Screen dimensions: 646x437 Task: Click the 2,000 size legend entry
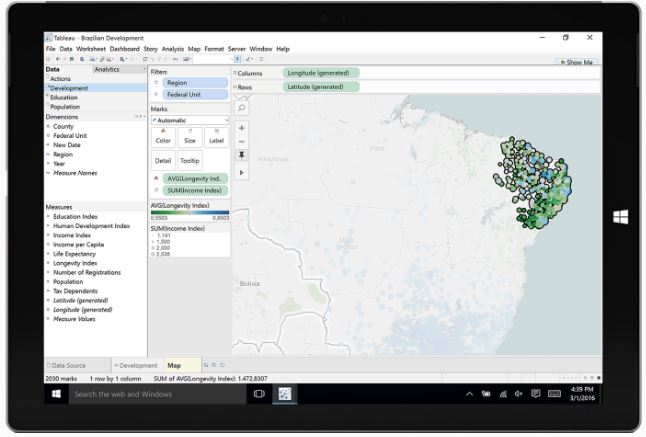163,248
